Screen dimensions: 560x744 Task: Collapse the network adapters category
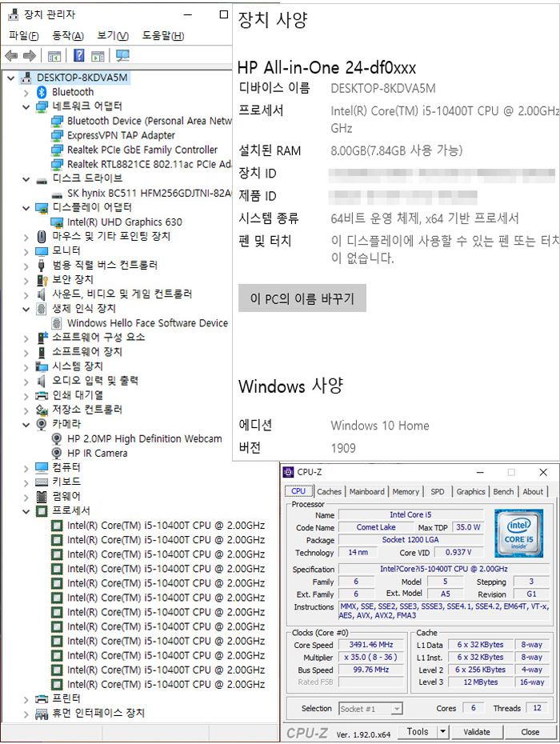coord(26,106)
